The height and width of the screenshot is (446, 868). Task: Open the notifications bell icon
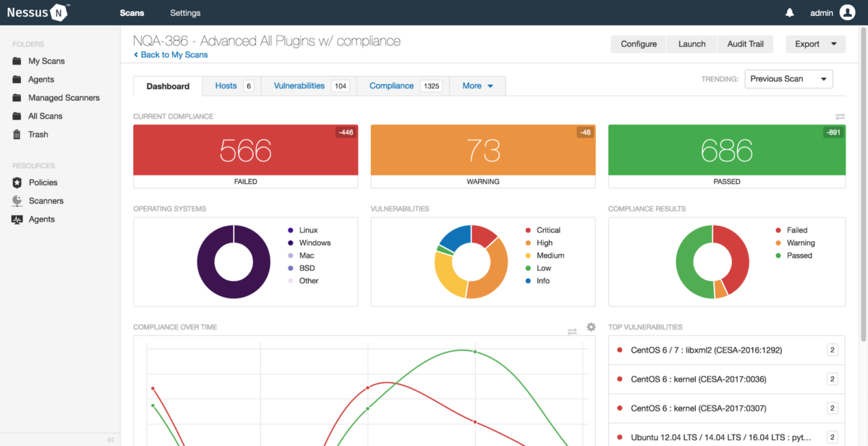point(790,12)
